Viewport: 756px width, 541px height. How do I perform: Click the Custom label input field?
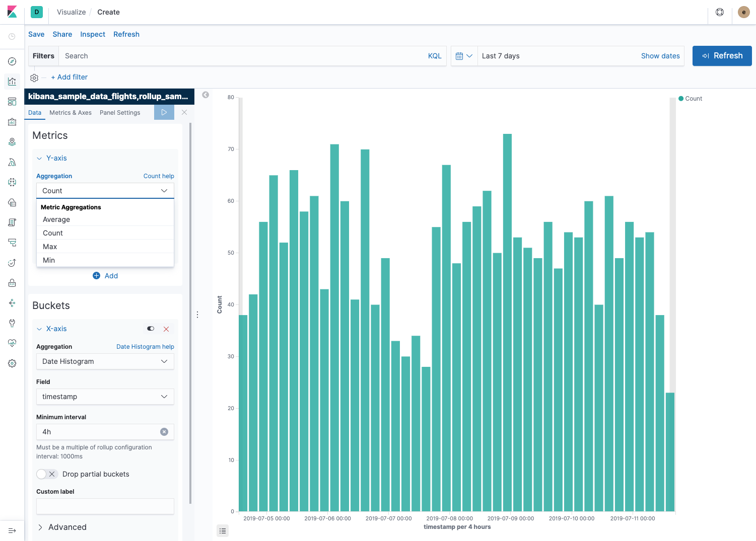(x=105, y=506)
